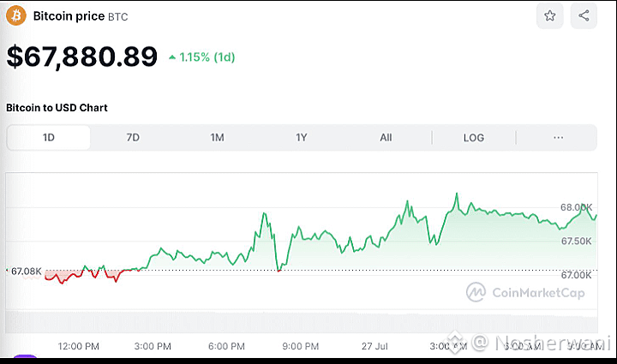This screenshot has height=364, width=617.
Task: Click the 67.50K axis label
Action: [576, 241]
